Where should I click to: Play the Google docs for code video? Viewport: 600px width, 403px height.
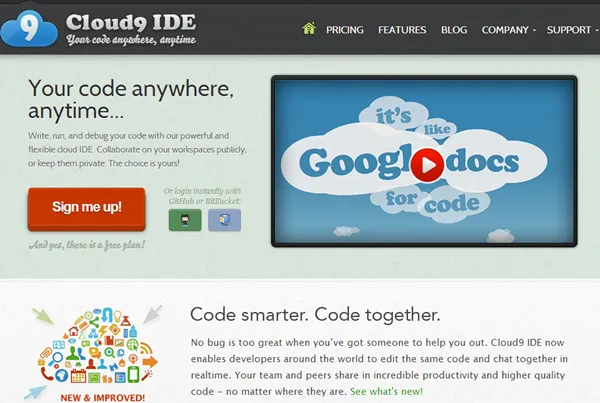[x=427, y=165]
